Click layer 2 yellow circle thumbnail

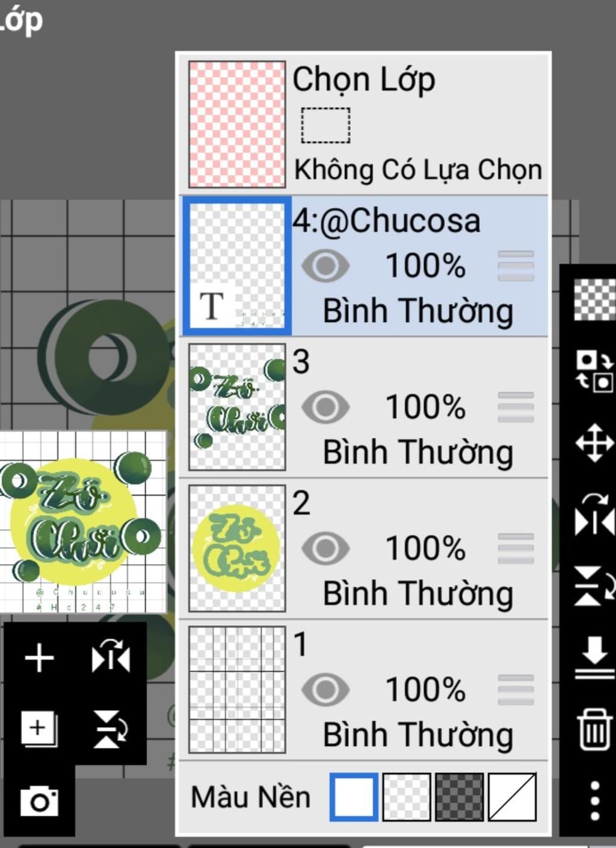(x=237, y=548)
